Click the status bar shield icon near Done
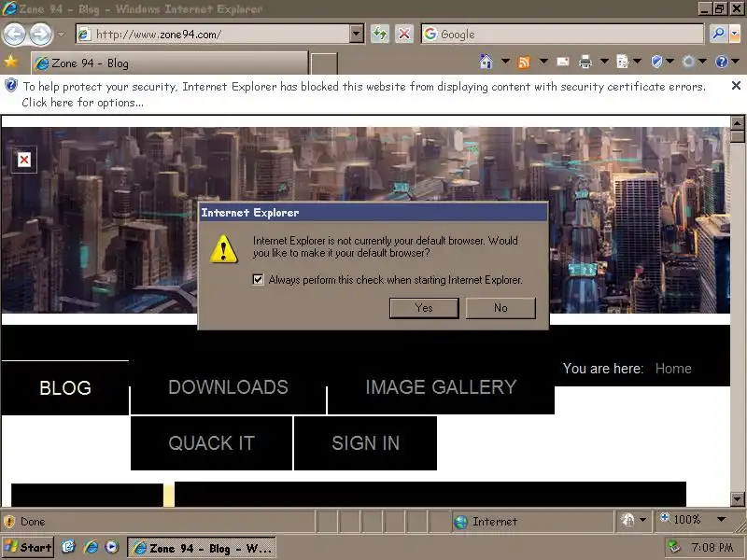This screenshot has width=747, height=560. (x=9, y=522)
